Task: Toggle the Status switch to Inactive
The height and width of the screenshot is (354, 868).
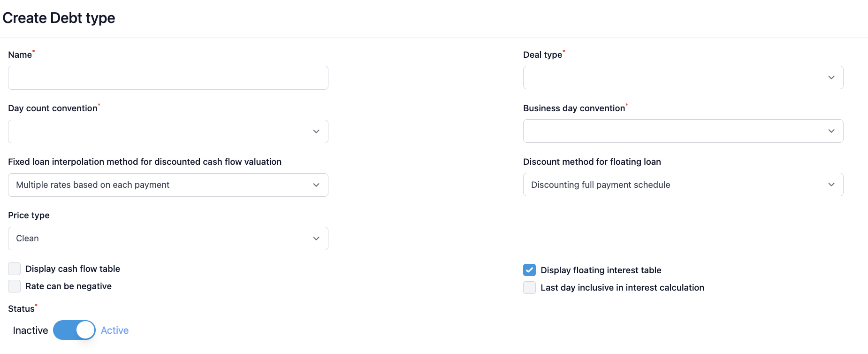Action: click(74, 330)
